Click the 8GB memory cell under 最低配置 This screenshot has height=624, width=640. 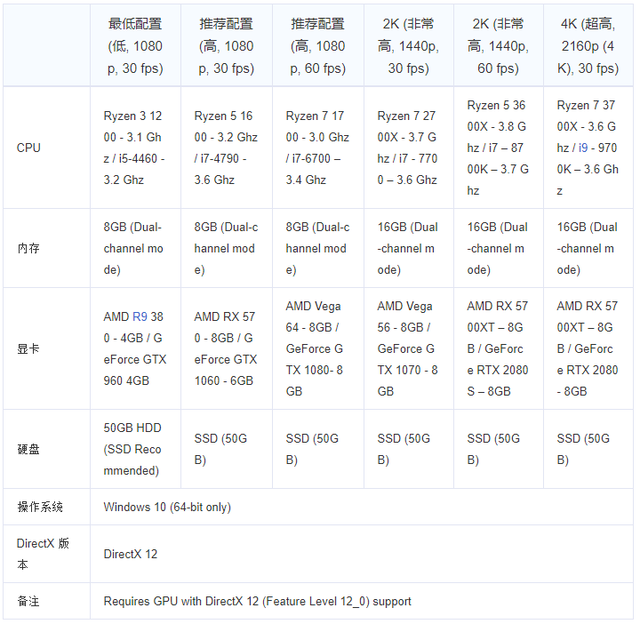coord(136,248)
